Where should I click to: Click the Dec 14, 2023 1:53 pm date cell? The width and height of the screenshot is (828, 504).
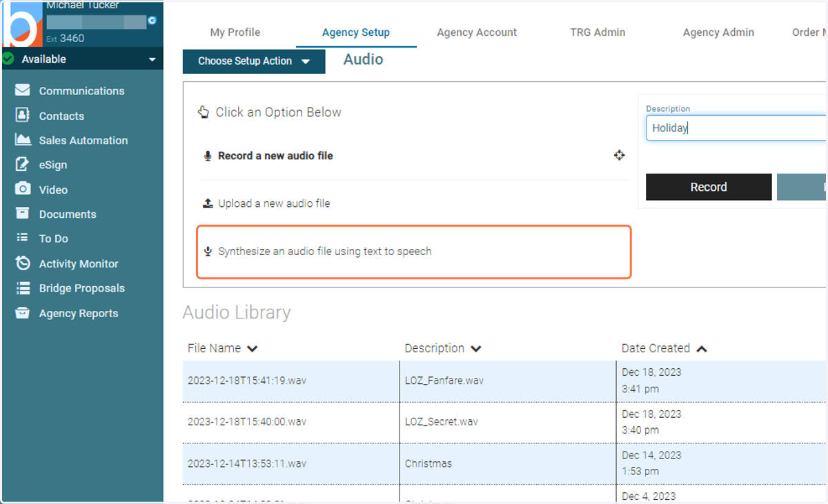tap(720, 463)
